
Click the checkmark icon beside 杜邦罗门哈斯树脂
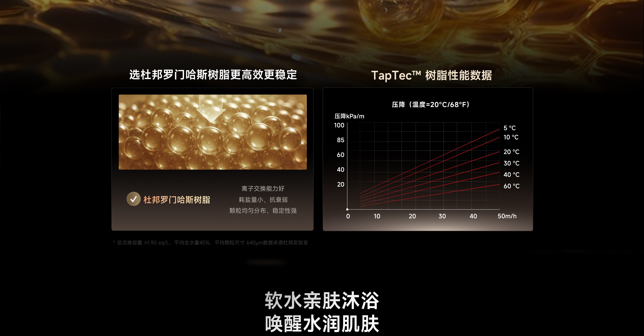[133, 199]
